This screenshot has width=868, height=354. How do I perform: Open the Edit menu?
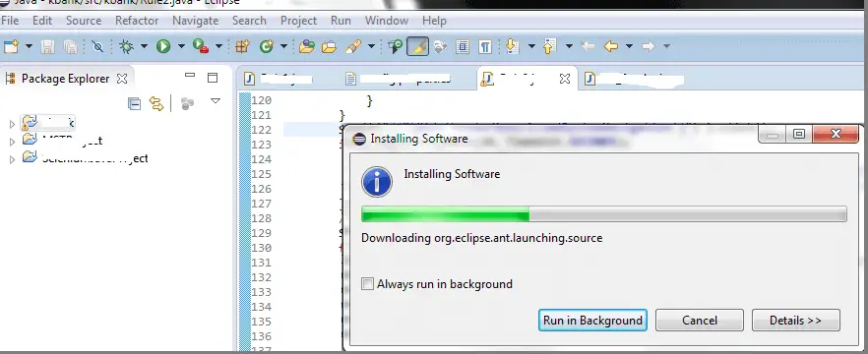(42, 21)
